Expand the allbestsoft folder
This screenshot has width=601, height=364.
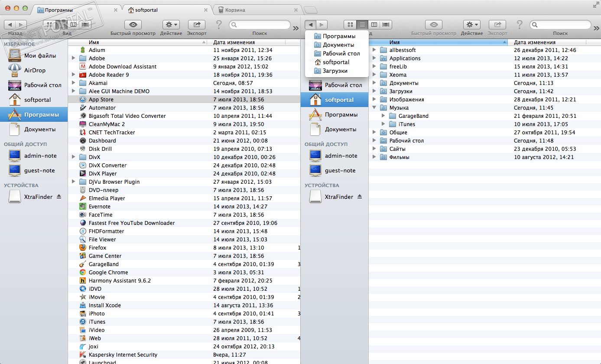coord(374,50)
